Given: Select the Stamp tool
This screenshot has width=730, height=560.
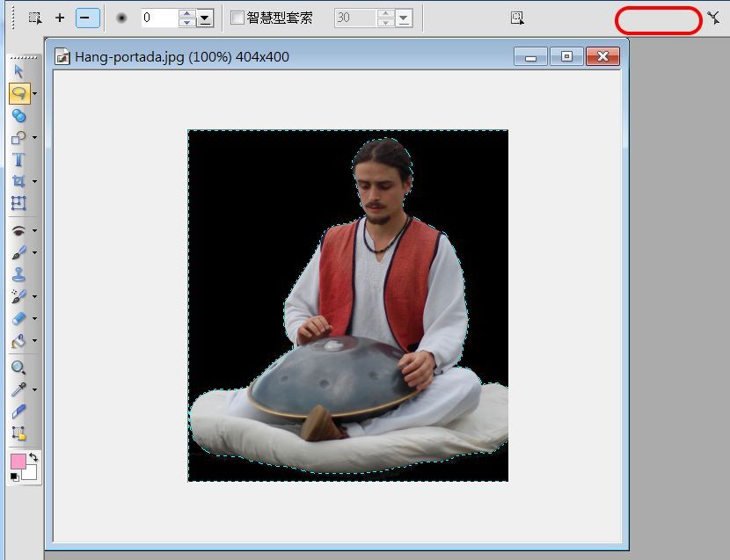Looking at the screenshot, I should coord(18,274).
